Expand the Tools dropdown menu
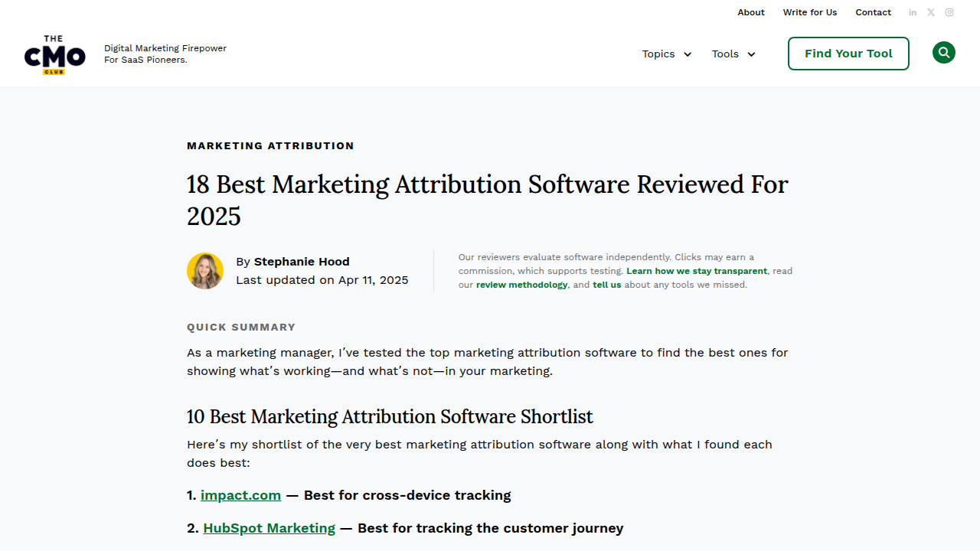The width and height of the screenshot is (980, 551). pos(733,54)
